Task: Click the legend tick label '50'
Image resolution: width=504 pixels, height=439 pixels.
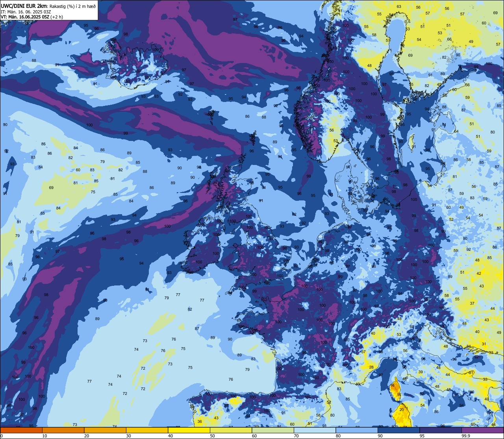Action: 212,436
